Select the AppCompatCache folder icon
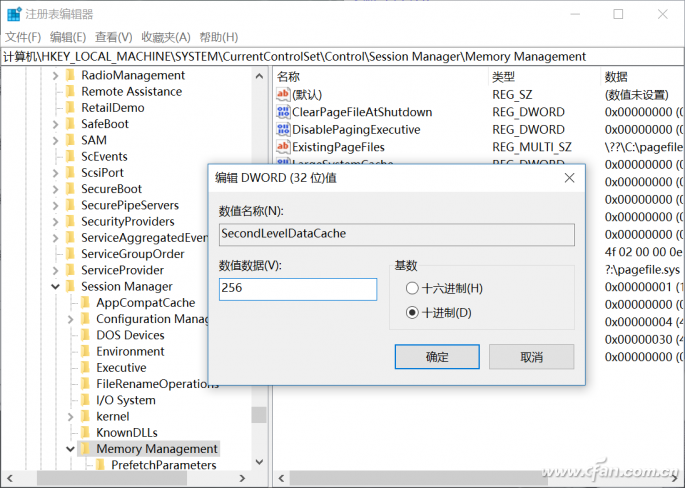 click(85, 302)
